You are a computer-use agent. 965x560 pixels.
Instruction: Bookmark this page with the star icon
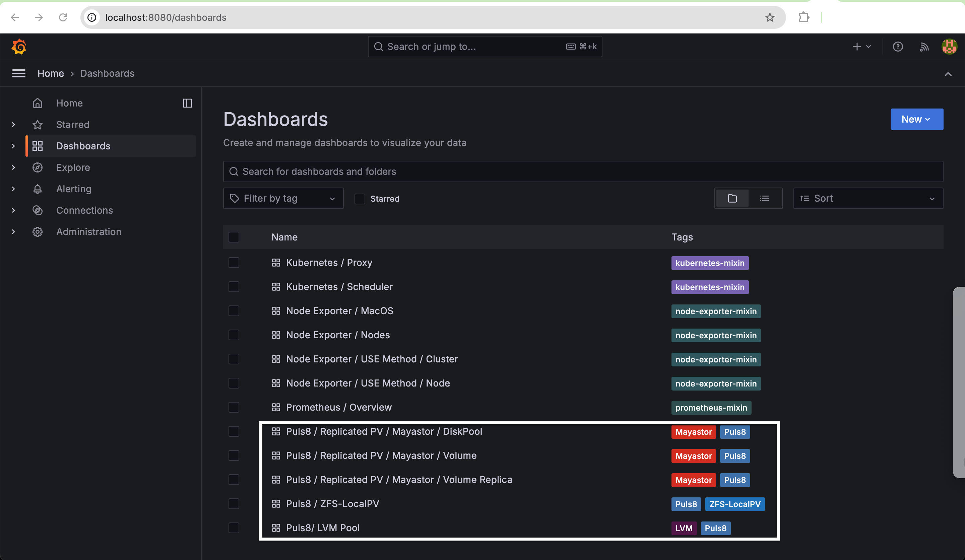[x=770, y=17]
